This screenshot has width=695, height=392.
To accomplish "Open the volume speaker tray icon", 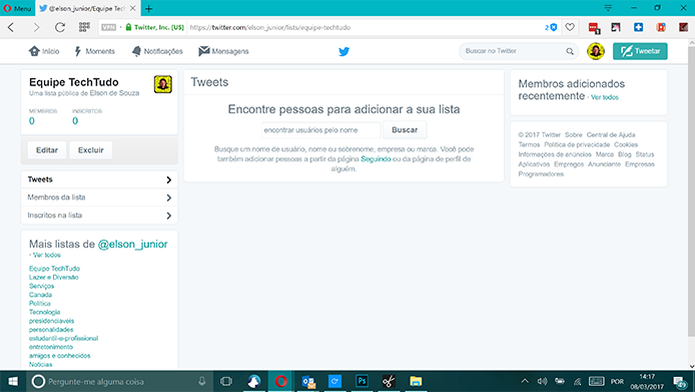I will coord(542,381).
